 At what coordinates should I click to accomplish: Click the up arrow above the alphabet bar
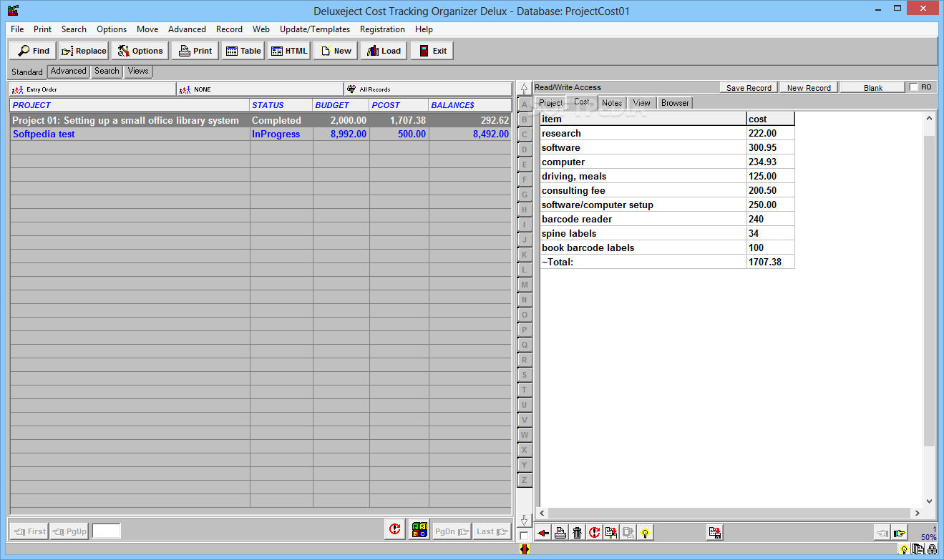point(525,89)
